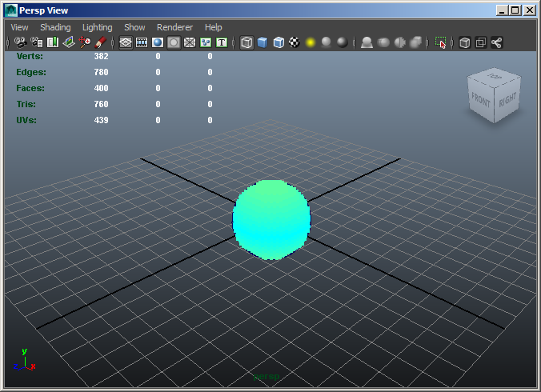Viewport: 541px width, 392px height.
Task: Open the Lighting menu
Action: 98,27
